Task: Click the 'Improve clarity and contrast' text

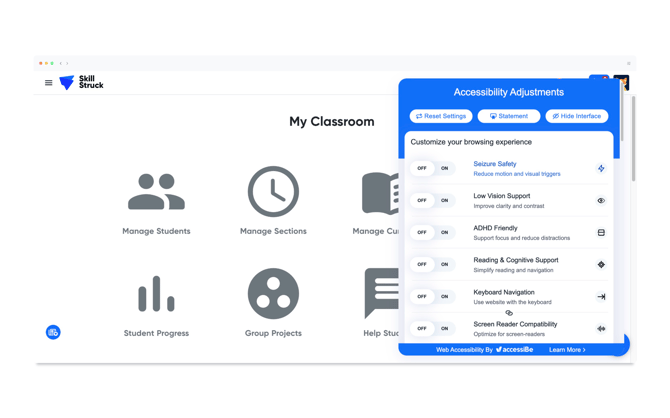Action: coord(509,206)
